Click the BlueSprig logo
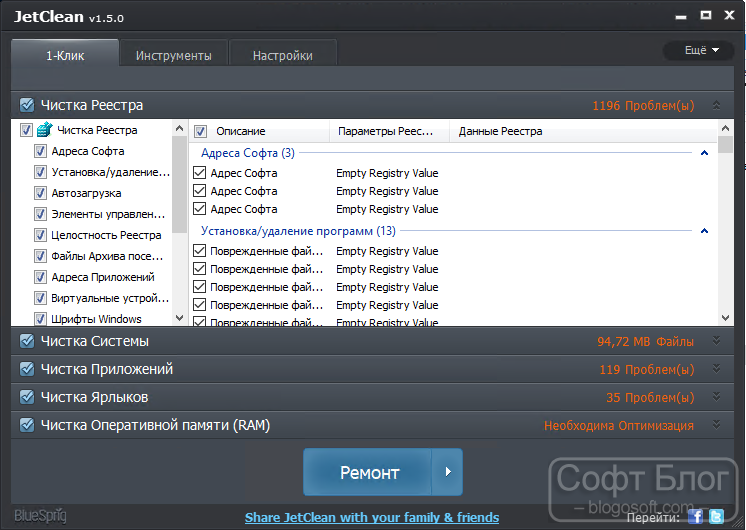 pos(40,515)
